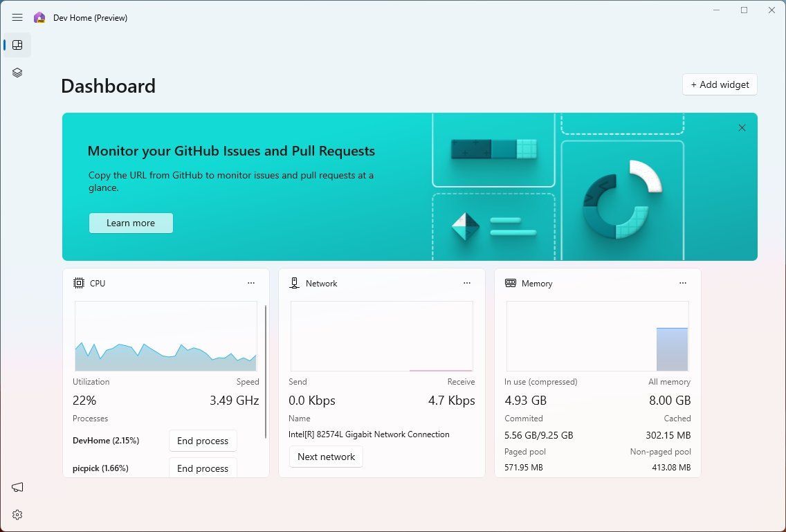Open the announcements icon near the bottom left
Screen dimensions: 786x532
point(17,487)
